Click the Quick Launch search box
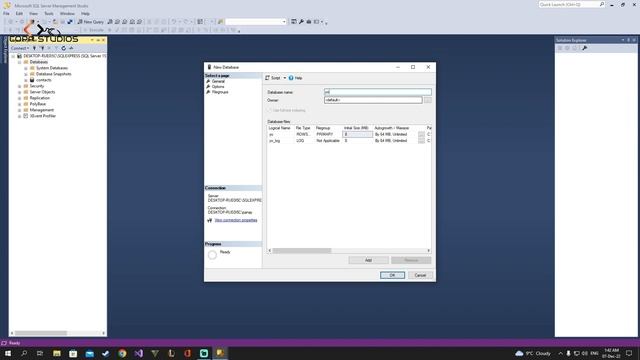 571,4
